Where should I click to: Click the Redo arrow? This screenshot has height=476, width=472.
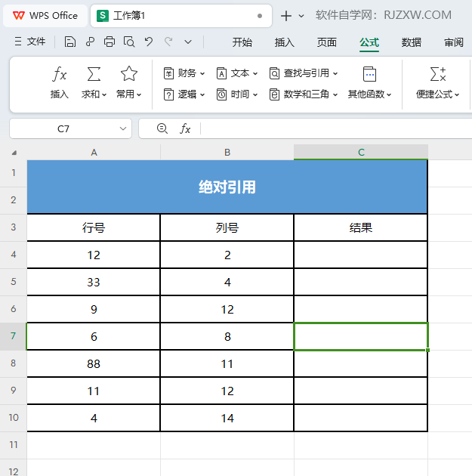(168, 42)
